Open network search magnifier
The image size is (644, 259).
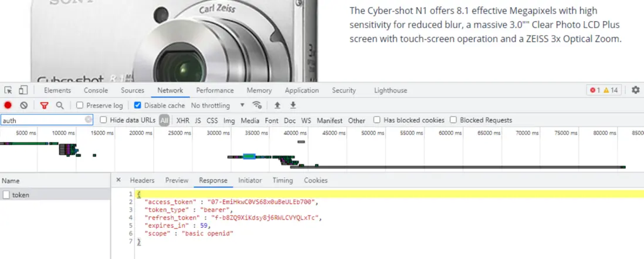click(x=60, y=105)
